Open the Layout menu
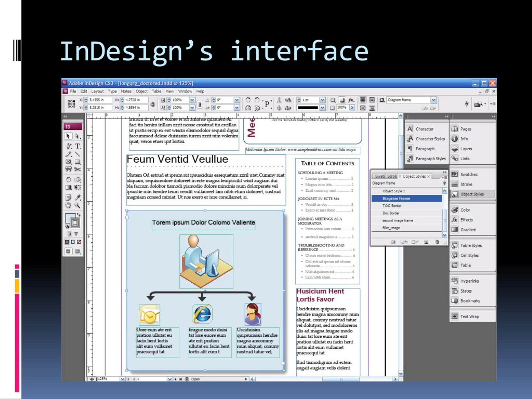Screen dimensions: 532x399 click(x=97, y=91)
